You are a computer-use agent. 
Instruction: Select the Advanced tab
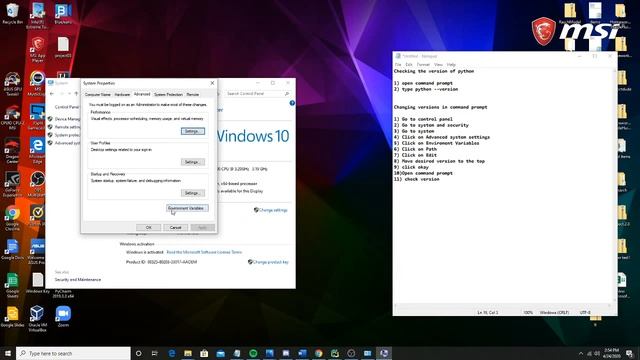point(142,94)
